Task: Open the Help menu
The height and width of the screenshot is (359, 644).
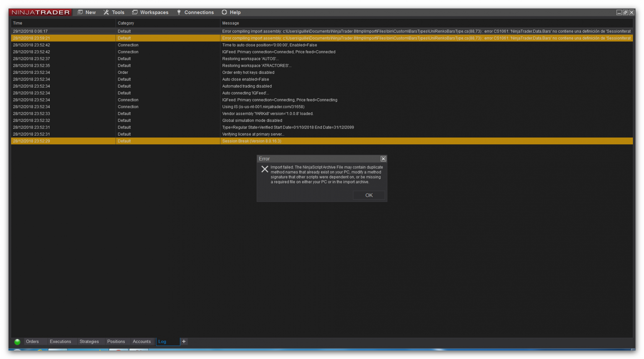Action: pyautogui.click(x=231, y=12)
